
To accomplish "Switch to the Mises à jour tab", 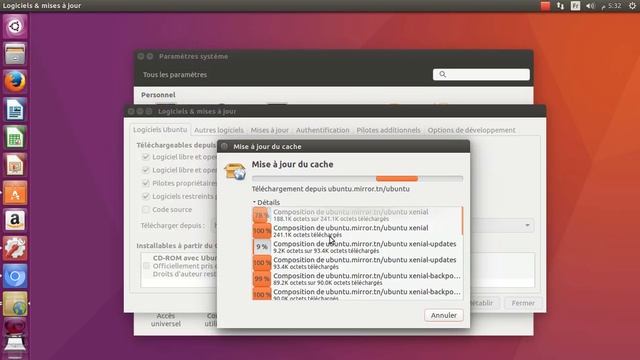I will point(269,130).
